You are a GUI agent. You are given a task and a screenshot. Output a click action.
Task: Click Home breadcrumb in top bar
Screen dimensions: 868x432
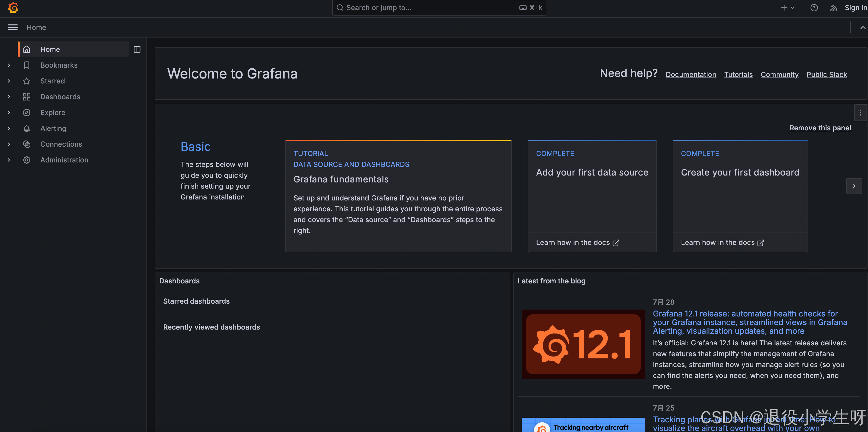pyautogui.click(x=36, y=27)
